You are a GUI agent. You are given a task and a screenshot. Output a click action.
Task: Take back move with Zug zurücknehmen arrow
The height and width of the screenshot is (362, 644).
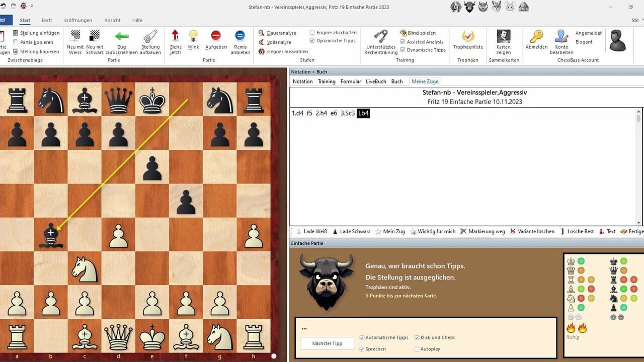[x=121, y=36]
